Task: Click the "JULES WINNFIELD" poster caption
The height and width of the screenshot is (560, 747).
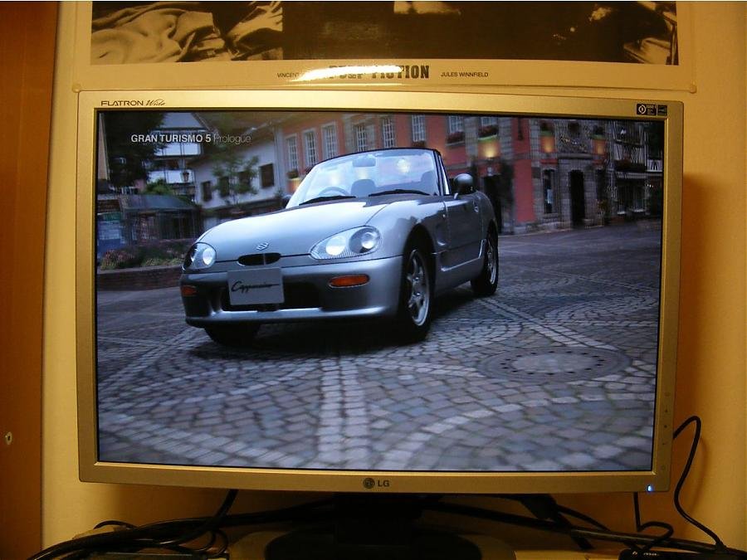Action: tap(465, 75)
